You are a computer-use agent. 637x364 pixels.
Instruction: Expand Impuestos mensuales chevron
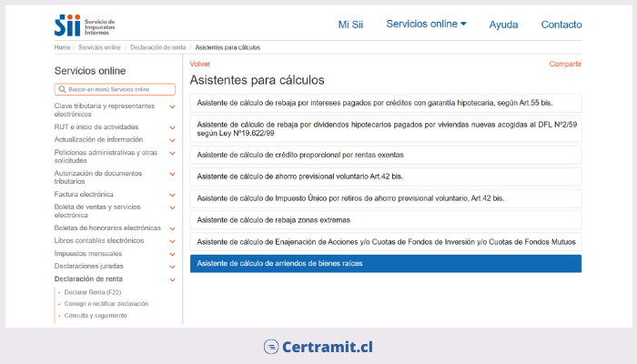pos(172,254)
